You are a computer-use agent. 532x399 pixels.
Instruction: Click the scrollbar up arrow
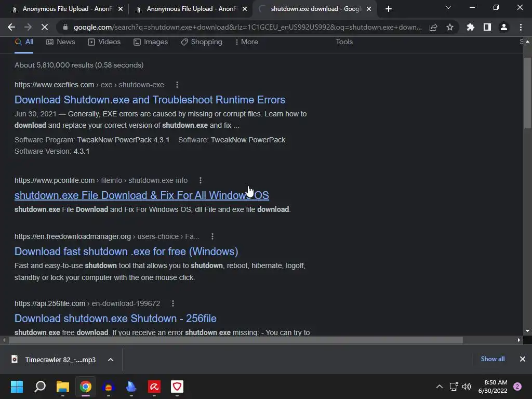point(527,42)
